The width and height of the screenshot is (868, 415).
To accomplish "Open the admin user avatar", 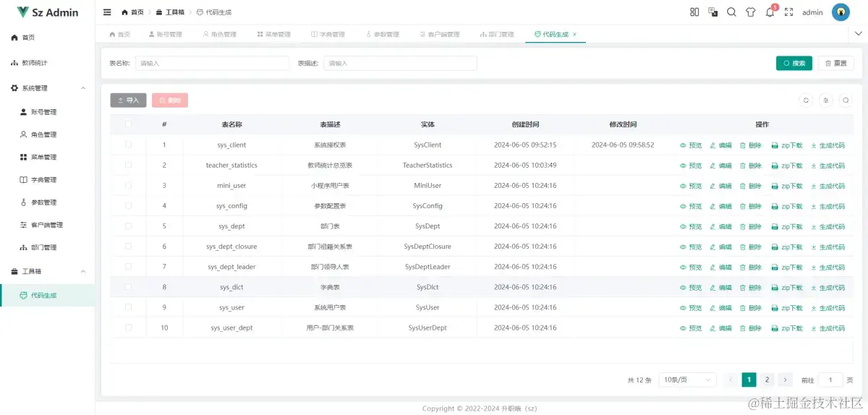I will [841, 12].
